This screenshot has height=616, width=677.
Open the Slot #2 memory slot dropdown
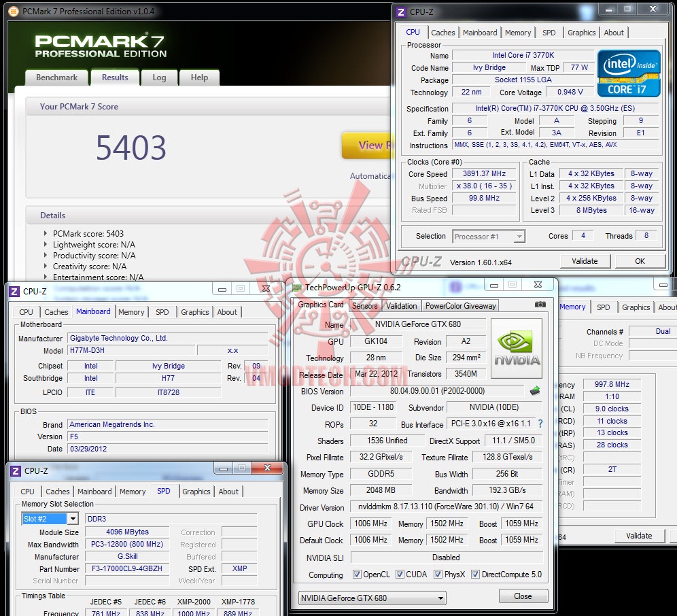(x=73, y=518)
